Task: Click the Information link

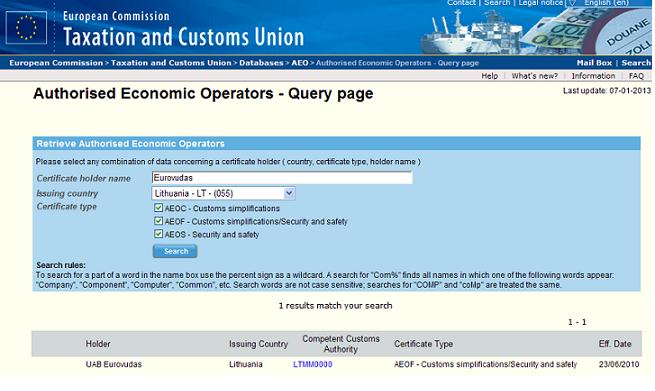Action: coord(593,76)
